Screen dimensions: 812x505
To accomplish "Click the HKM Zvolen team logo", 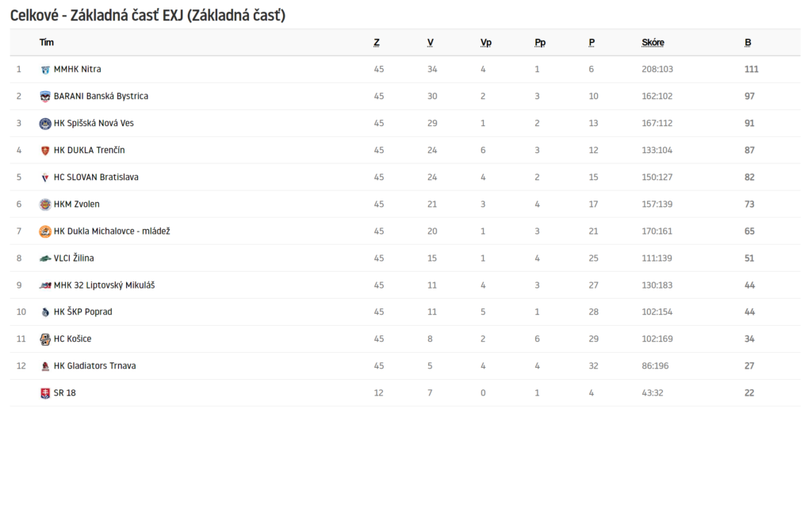I will 45,204.
